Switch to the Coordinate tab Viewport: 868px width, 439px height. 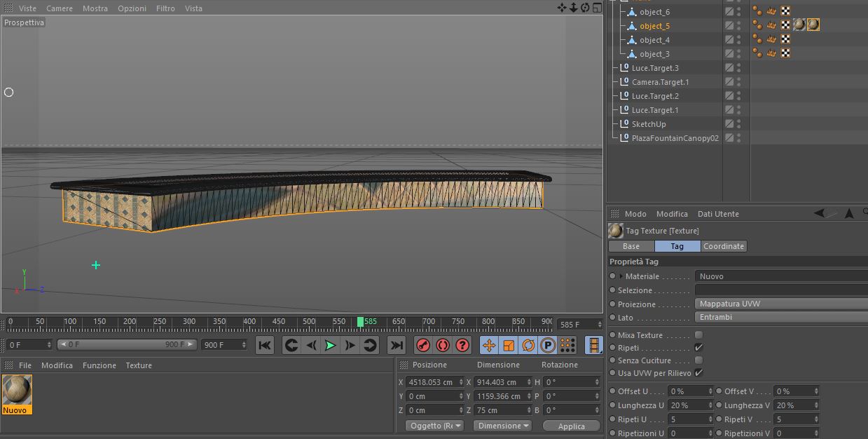point(724,246)
